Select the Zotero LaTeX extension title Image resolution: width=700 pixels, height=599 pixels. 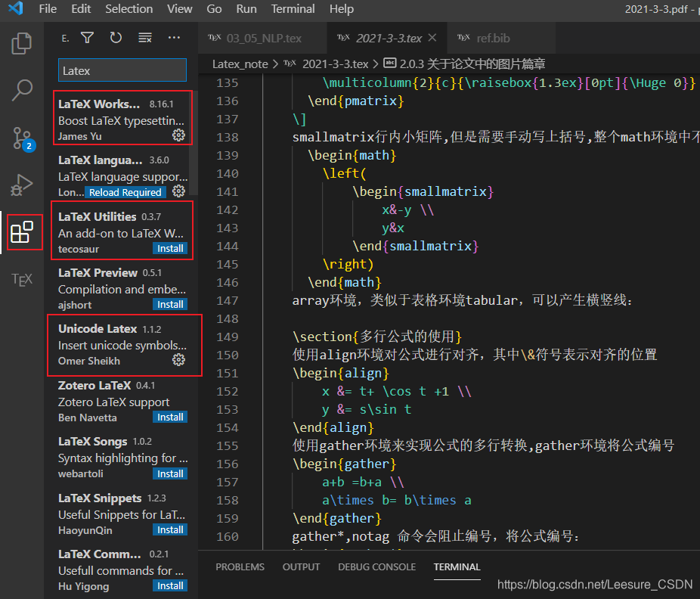pyautogui.click(x=94, y=385)
